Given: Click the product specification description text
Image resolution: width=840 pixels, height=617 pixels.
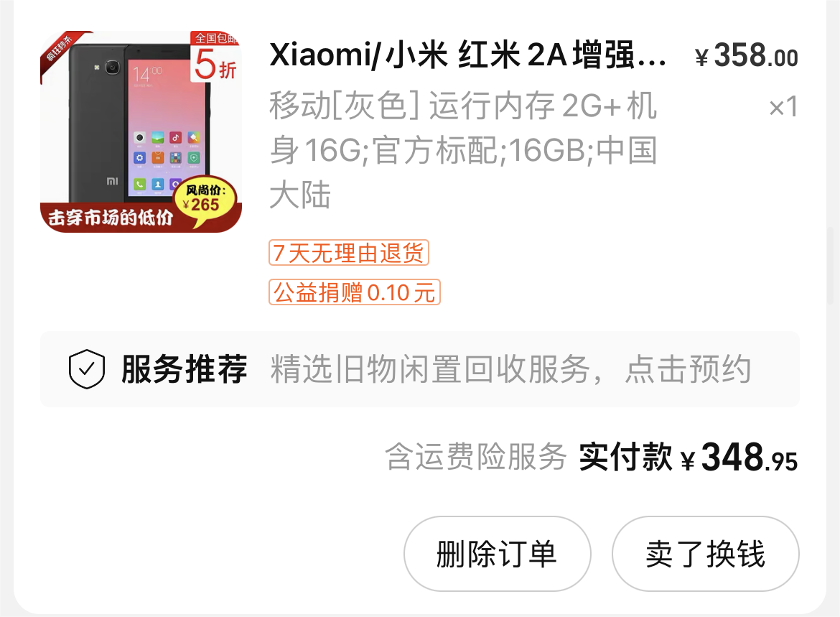Looking at the screenshot, I should point(463,149).
